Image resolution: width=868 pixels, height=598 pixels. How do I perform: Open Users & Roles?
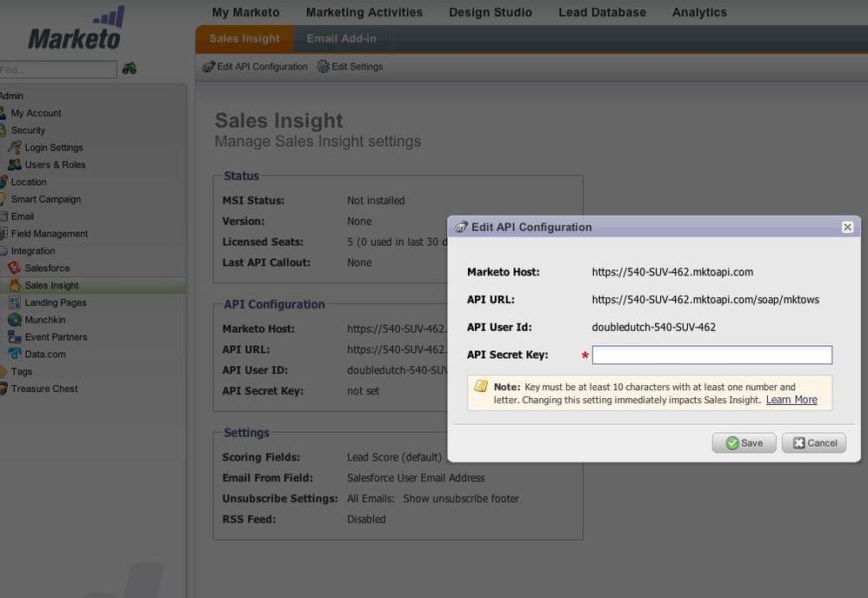[55, 165]
